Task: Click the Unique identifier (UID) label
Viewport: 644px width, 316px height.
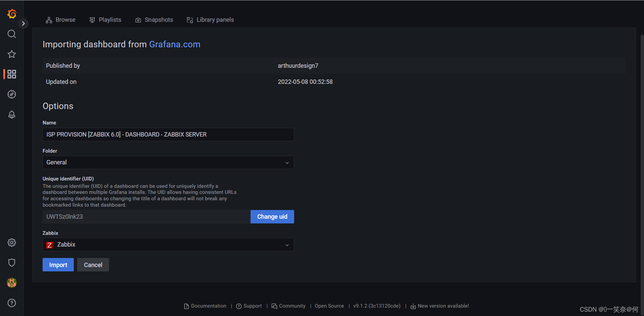Action: coord(68,179)
